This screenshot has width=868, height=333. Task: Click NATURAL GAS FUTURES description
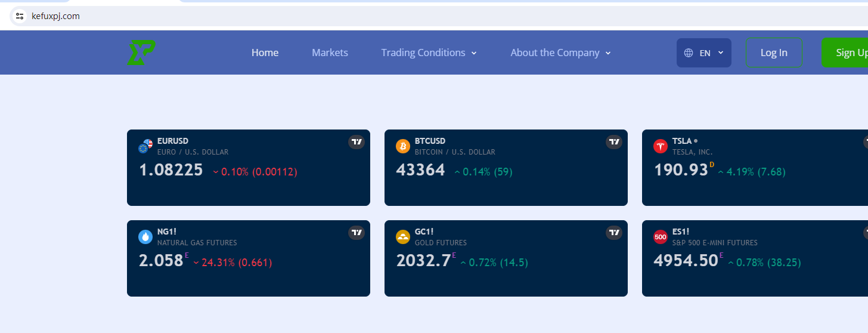click(x=197, y=243)
